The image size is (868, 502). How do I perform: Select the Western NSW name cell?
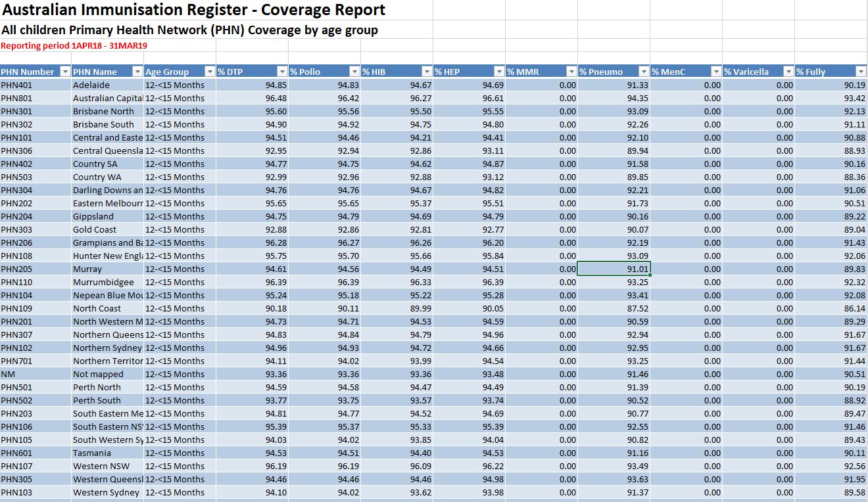pyautogui.click(x=107, y=466)
